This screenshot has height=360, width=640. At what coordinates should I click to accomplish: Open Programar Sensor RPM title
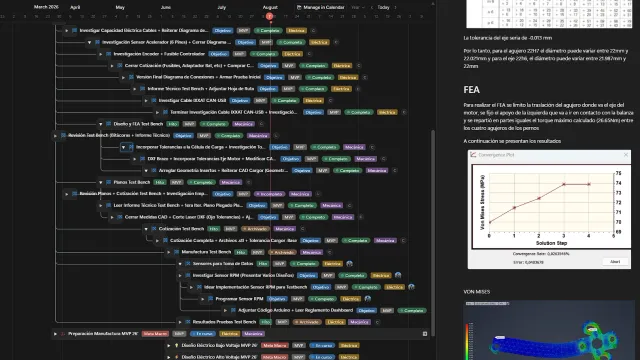(x=239, y=299)
